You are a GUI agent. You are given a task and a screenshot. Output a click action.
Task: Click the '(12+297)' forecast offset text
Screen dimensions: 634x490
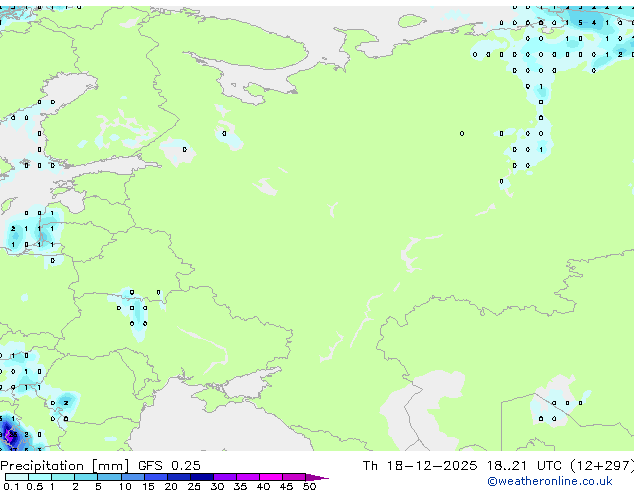(x=602, y=466)
